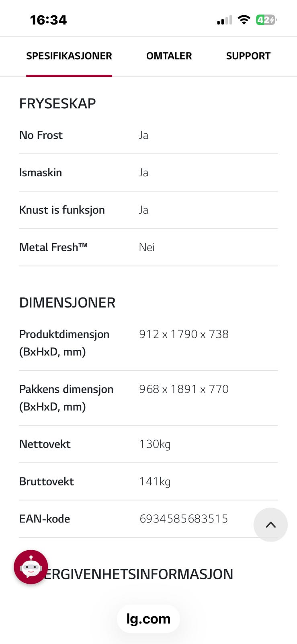Viewport: 297px width, 644px height.
Task: Open the SUPPORT tab
Action: pos(248,56)
